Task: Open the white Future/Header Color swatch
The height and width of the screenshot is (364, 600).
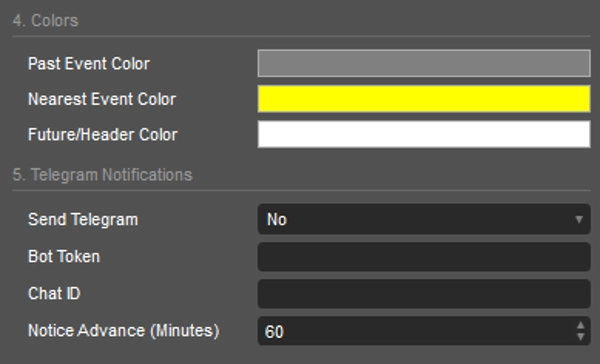Action: click(424, 134)
